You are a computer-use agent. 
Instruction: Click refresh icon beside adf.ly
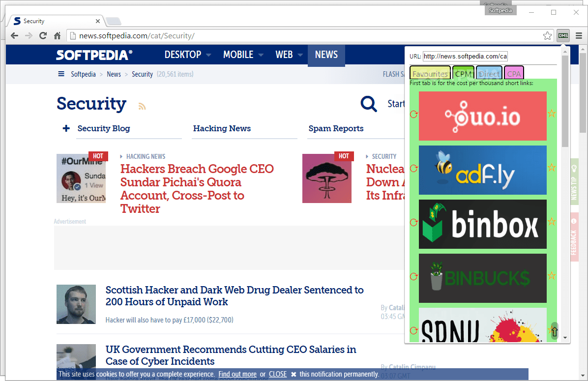(x=413, y=168)
